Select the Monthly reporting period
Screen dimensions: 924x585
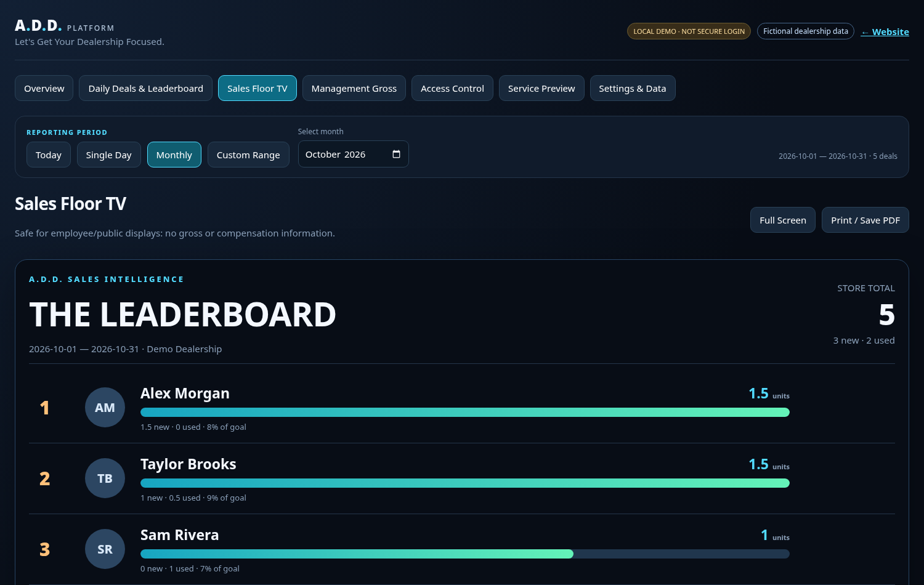click(x=174, y=155)
